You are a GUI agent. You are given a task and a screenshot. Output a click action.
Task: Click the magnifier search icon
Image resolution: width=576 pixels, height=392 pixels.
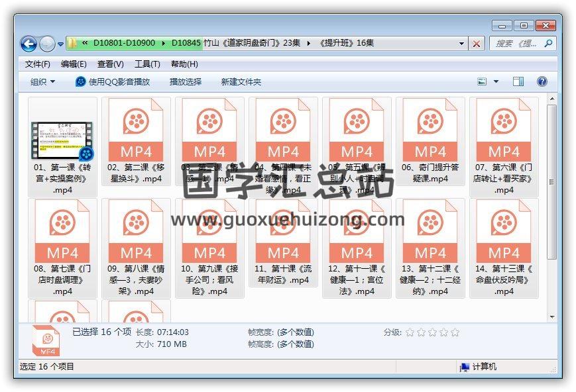(x=548, y=43)
